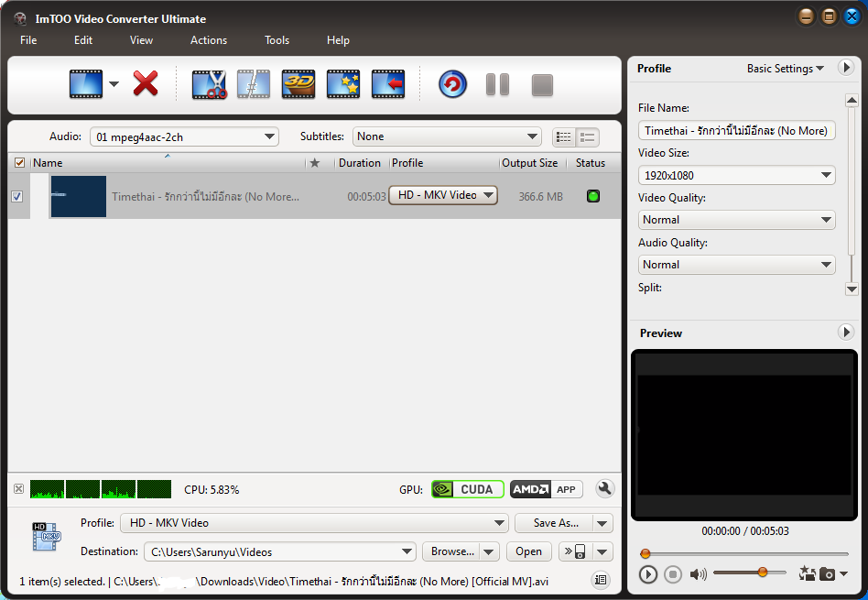Enable AMD APP GPU acceleration

pos(546,489)
